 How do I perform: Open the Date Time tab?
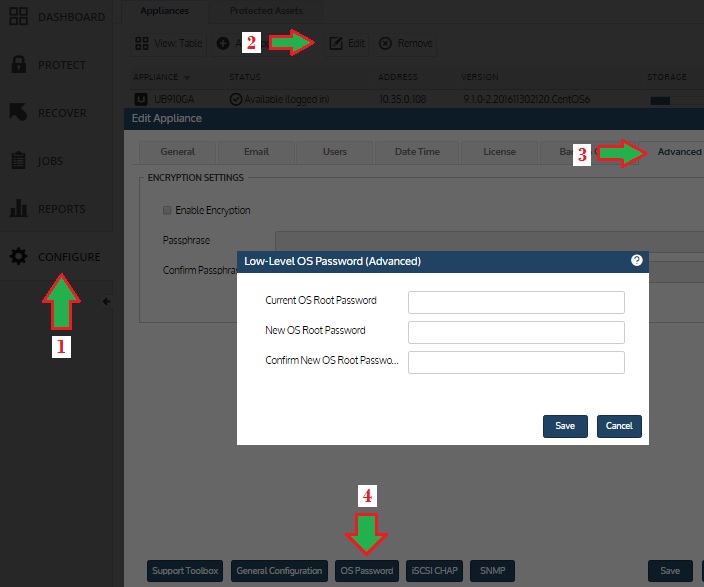(417, 152)
